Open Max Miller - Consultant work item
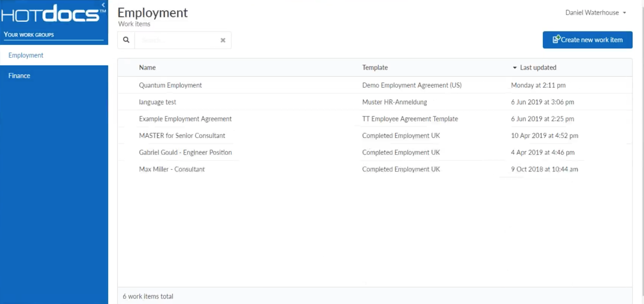Screen dimensions: 644x304 tap(172, 169)
